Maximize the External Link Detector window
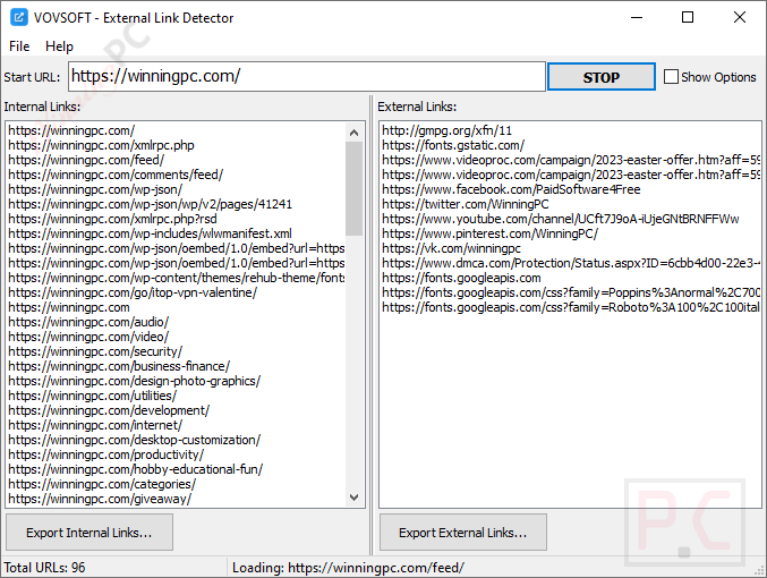 [x=687, y=18]
